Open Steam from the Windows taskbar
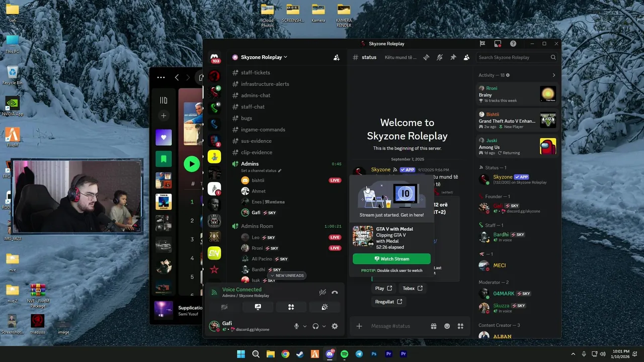This screenshot has width=644, height=362. coord(300,354)
